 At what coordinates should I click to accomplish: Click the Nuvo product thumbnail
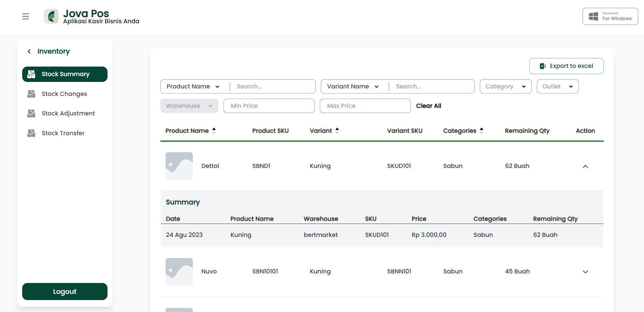click(179, 272)
